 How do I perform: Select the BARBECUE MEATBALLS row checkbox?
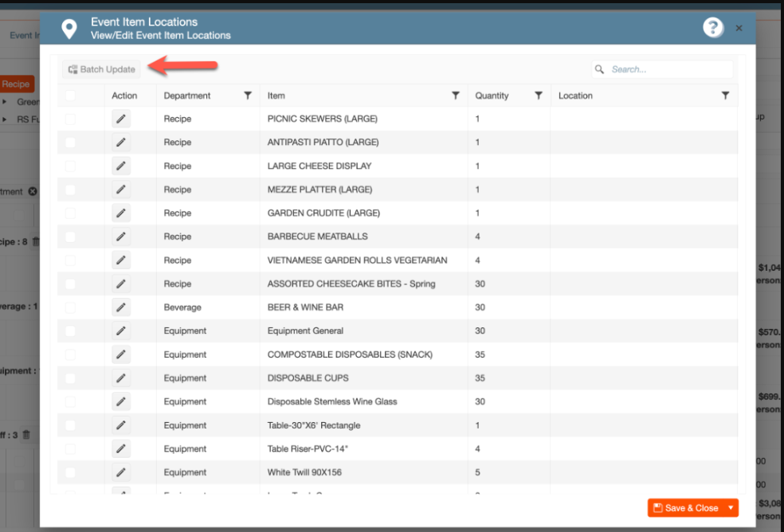point(71,237)
